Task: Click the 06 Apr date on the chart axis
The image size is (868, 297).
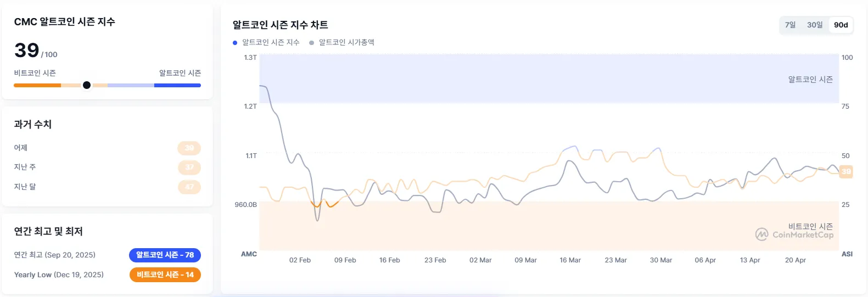Action: 705,260
